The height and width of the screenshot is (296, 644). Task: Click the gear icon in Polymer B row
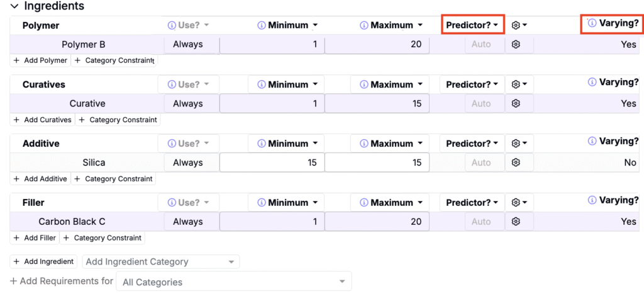(x=516, y=45)
